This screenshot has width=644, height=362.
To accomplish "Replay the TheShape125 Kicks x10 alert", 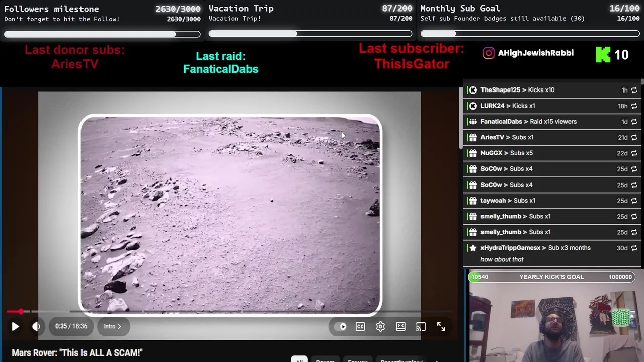I will point(634,90).
